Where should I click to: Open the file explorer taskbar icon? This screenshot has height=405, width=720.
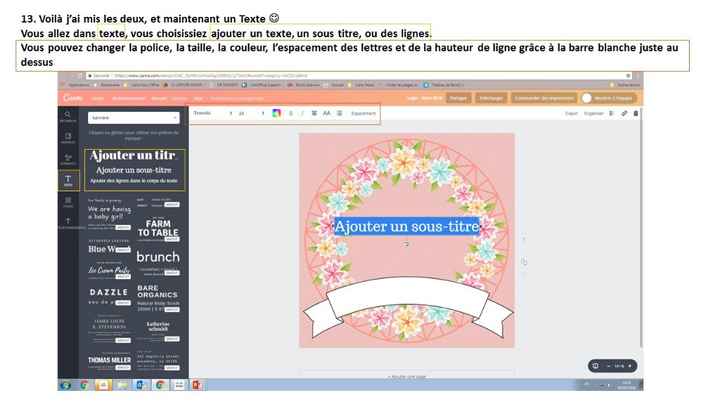point(122,385)
